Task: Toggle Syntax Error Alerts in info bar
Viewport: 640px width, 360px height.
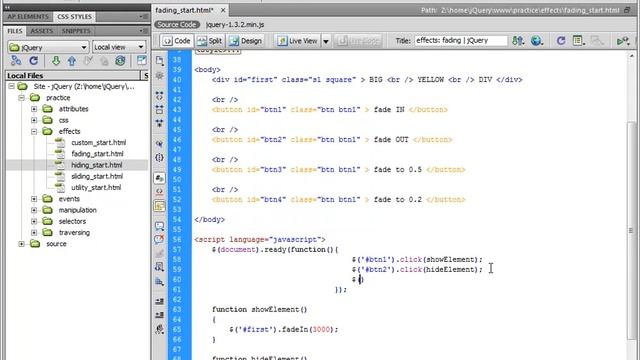Action: 160,205
